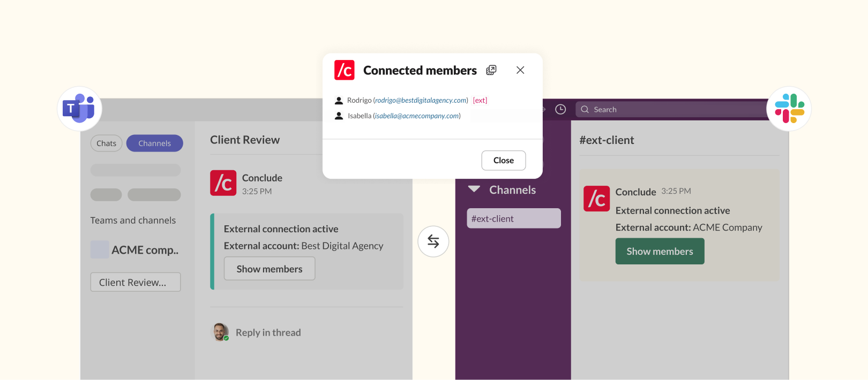Select the Chats tab in Teams
The height and width of the screenshot is (380, 868).
107,143
